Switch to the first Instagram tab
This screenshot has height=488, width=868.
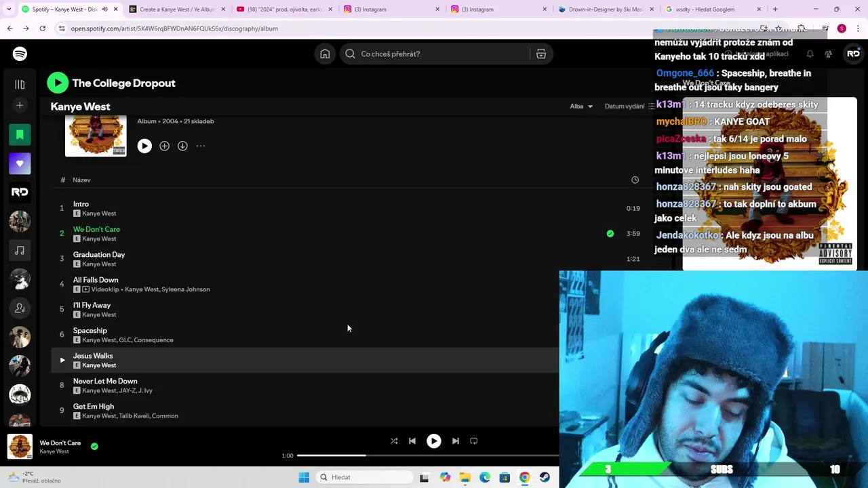click(392, 9)
